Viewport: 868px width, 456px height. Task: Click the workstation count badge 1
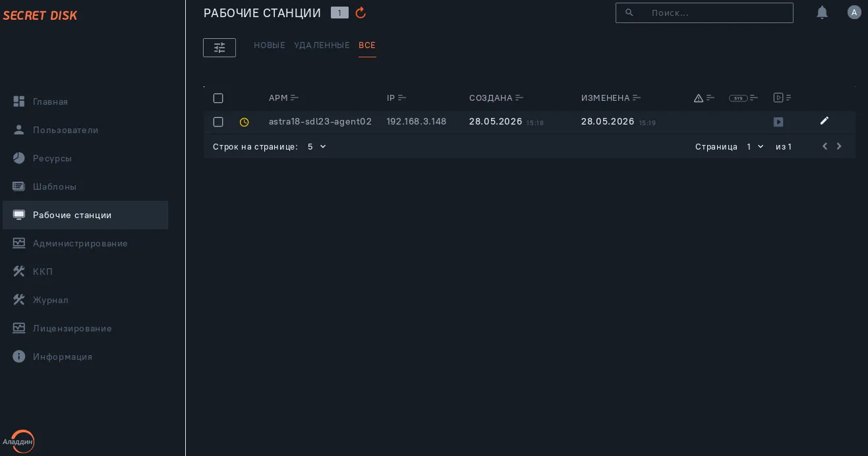(x=339, y=13)
